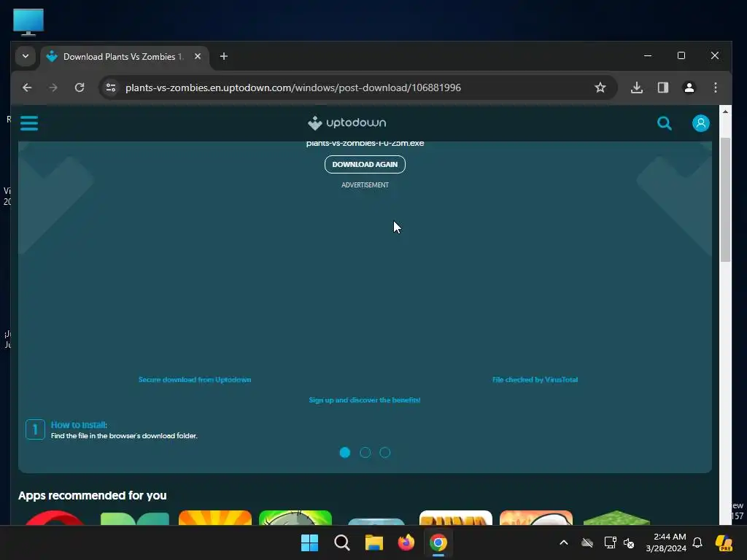Image resolution: width=747 pixels, height=560 pixels.
Task: Click the Chrome taskbar icon
Action: click(x=438, y=542)
